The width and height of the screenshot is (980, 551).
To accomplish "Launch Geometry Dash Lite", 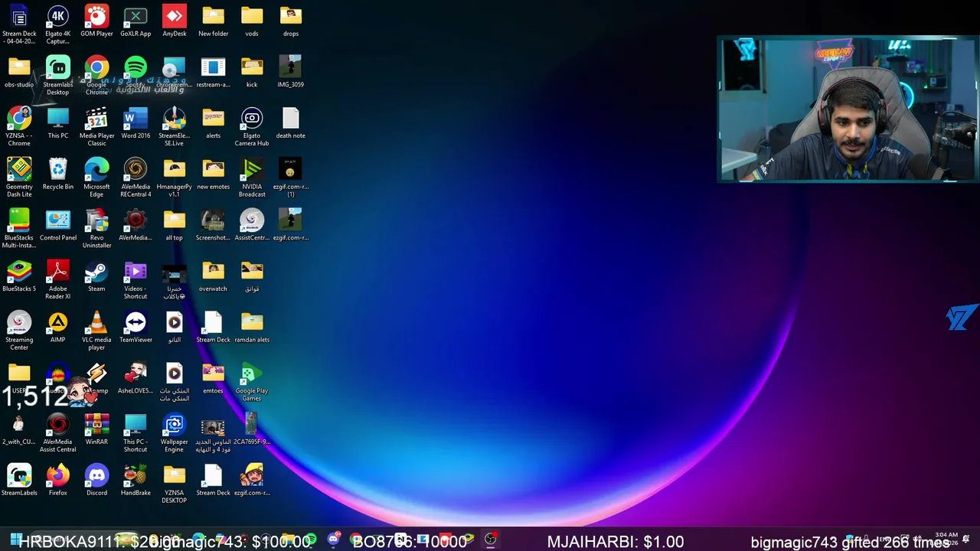I will (x=19, y=178).
